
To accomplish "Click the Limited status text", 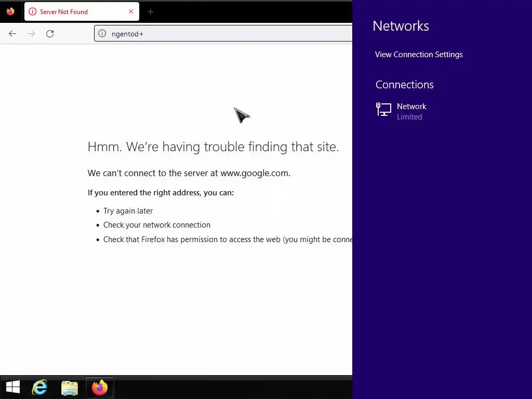I will click(409, 117).
